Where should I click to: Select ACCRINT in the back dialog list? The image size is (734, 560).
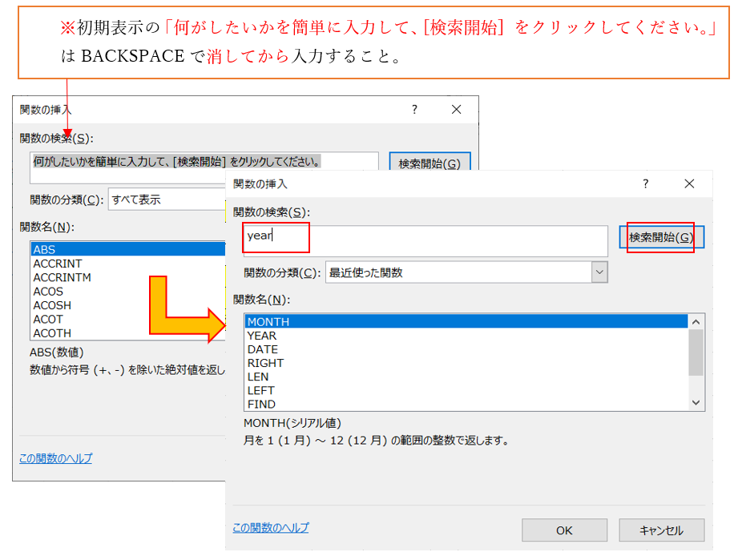click(x=58, y=264)
